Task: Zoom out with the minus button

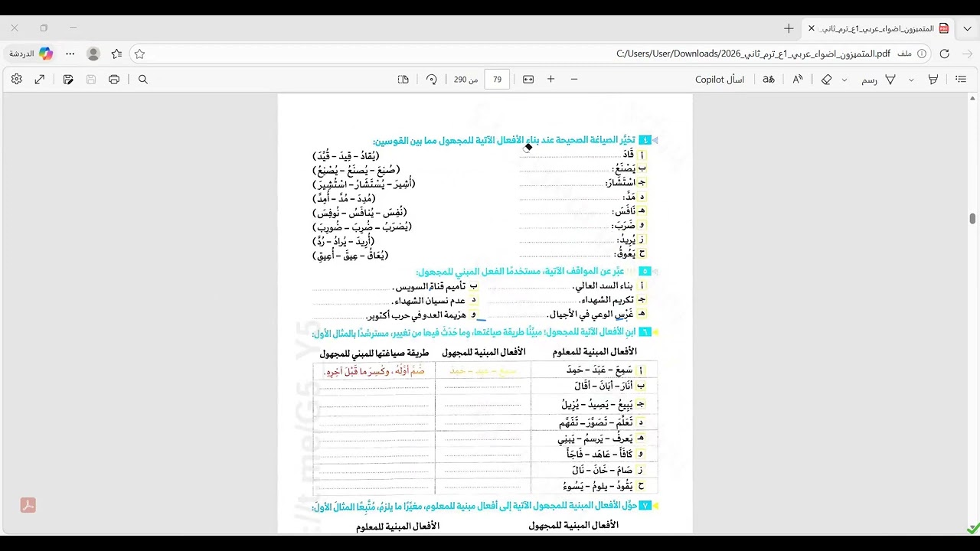Action: [574, 80]
